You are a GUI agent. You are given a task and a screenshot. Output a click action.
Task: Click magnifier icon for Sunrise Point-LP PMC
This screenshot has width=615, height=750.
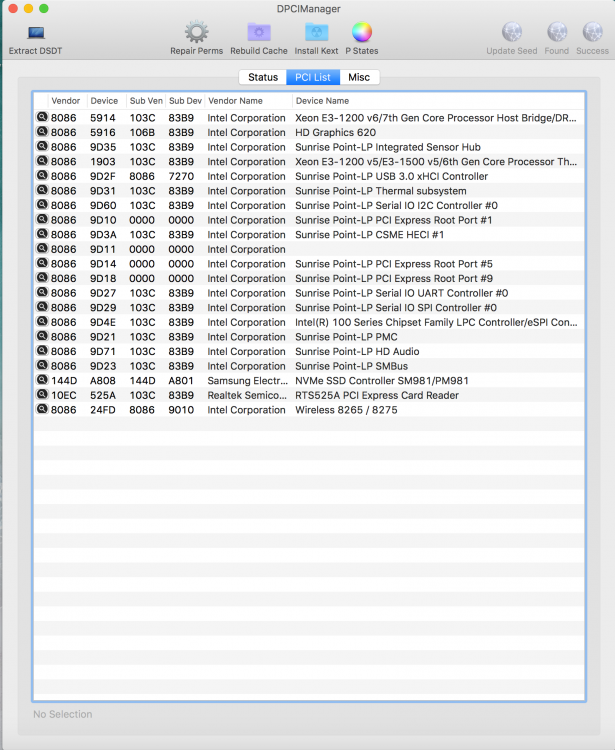pos(42,336)
